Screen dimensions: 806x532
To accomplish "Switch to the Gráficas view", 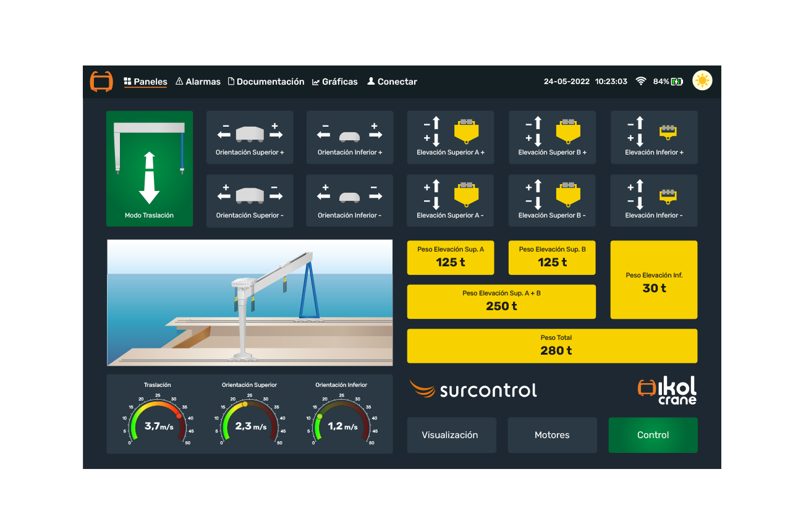I will [x=334, y=82].
